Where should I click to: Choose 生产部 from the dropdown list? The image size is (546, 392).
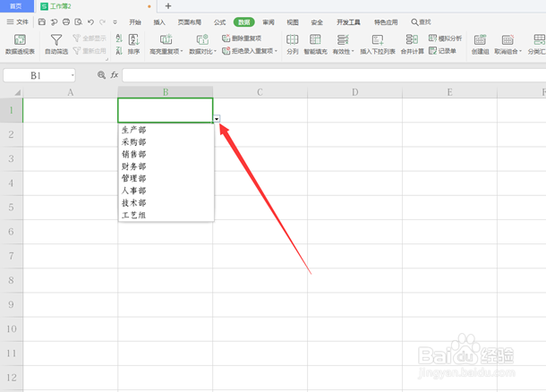coord(166,130)
